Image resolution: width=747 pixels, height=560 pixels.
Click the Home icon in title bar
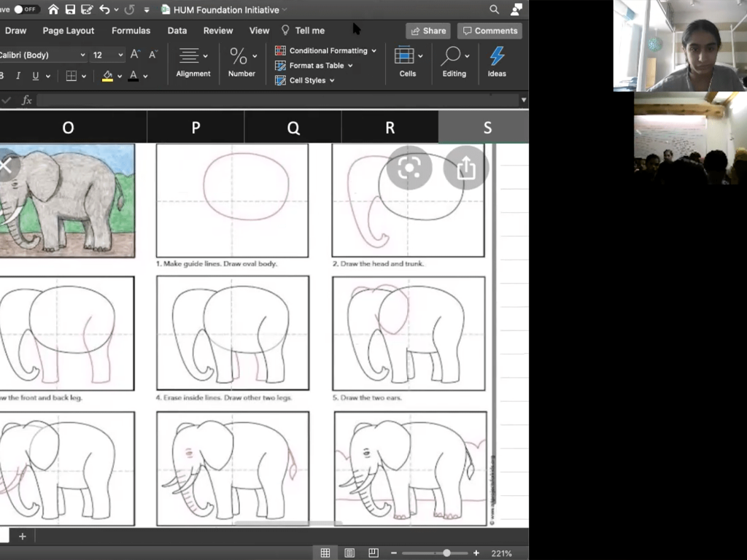[x=53, y=9]
